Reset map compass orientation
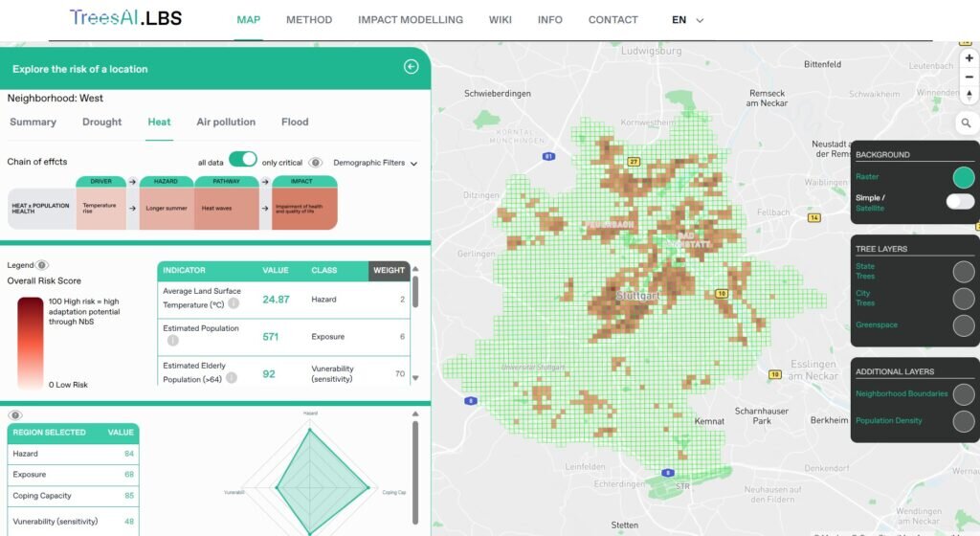Screen dimensions: 980x536 (x=969, y=95)
